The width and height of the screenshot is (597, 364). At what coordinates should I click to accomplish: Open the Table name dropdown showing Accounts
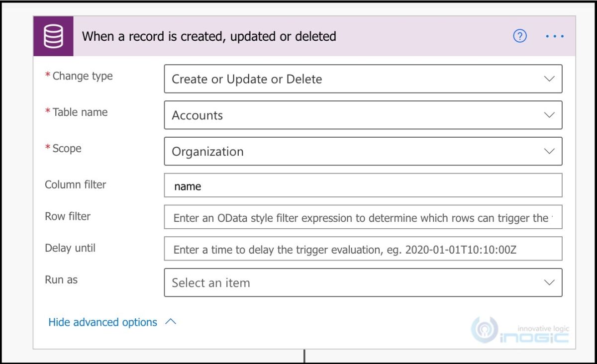(363, 115)
